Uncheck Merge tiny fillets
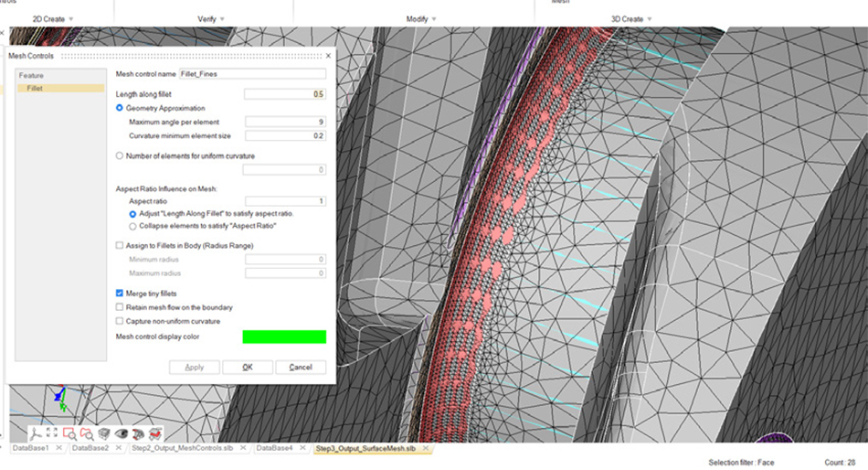The width and height of the screenshot is (868, 470). (120, 294)
